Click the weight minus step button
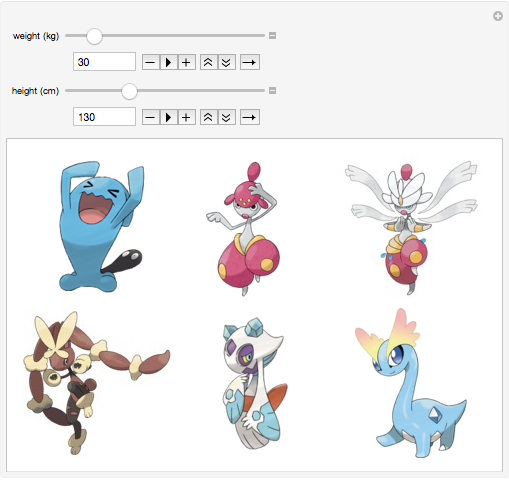Screen dimensions: 509x480 [151, 62]
